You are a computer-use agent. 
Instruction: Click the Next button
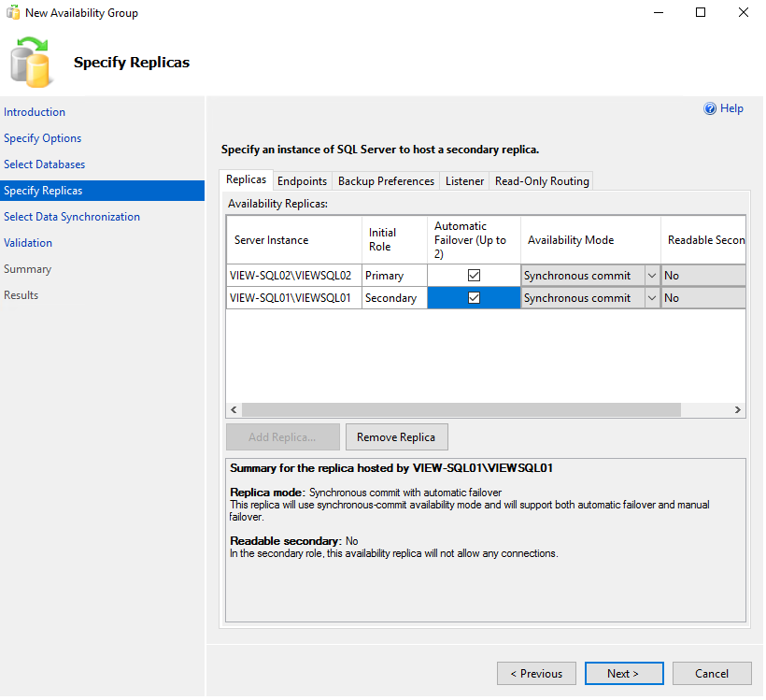coord(623,674)
